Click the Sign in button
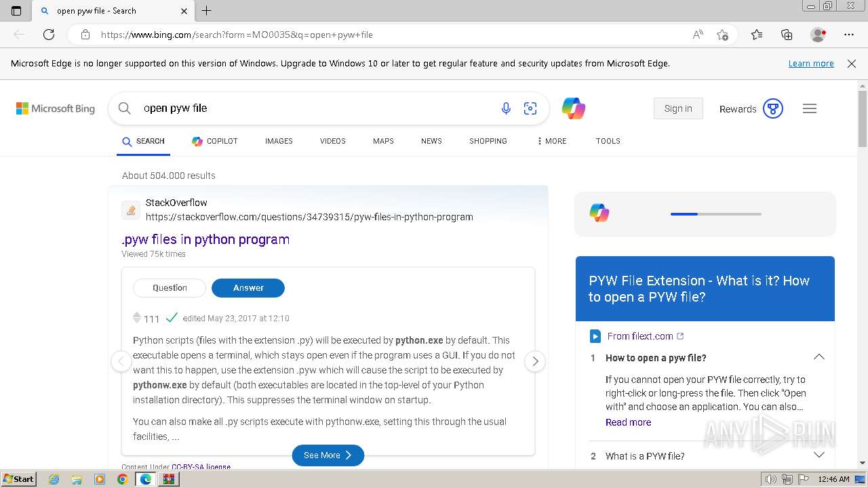 [x=678, y=108]
